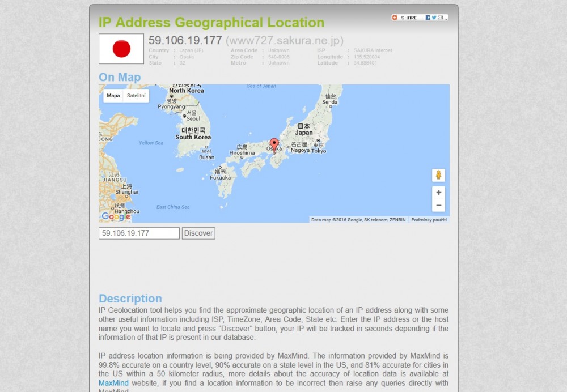The image size is (567, 392).
Task: Click the SHARE label in share bar
Action: (409, 18)
